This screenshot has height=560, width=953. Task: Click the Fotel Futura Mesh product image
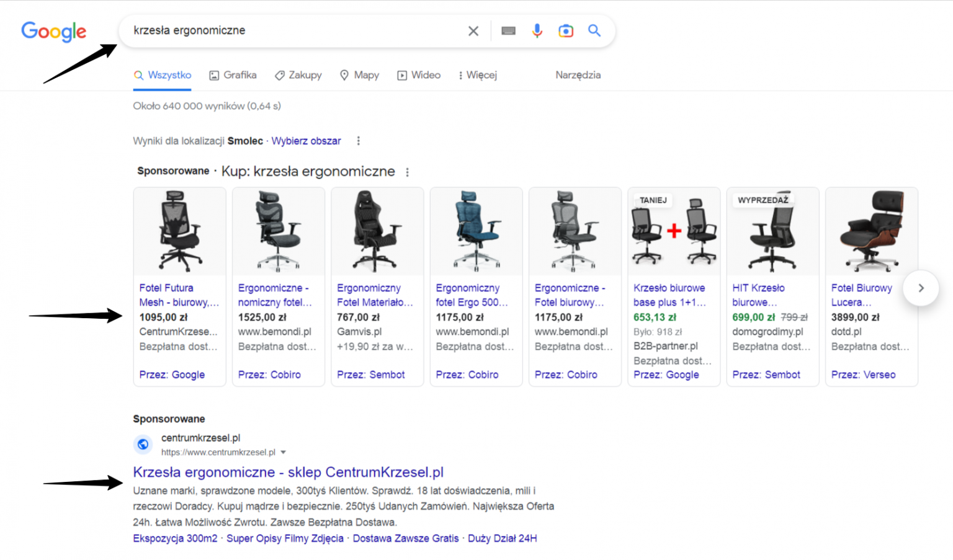(179, 231)
